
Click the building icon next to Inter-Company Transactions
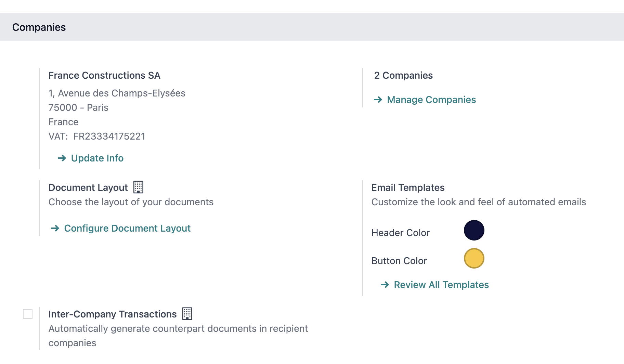187,314
